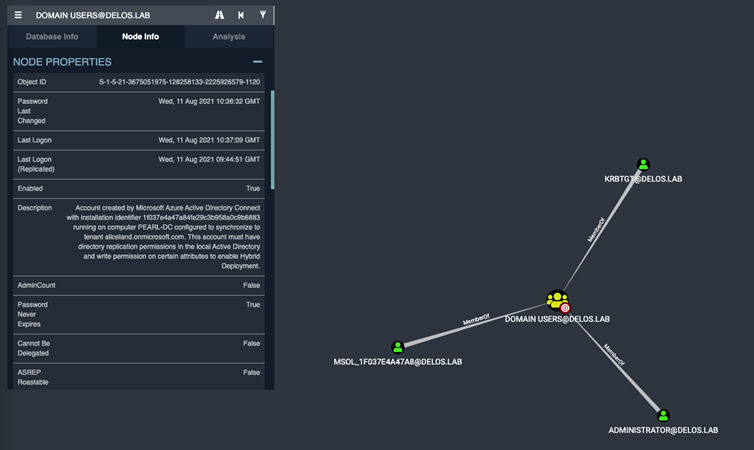The width and height of the screenshot is (754, 450).
Task: Select the MSOL_1F037E4A47A8@DELOS.LAB user node
Action: (398, 347)
